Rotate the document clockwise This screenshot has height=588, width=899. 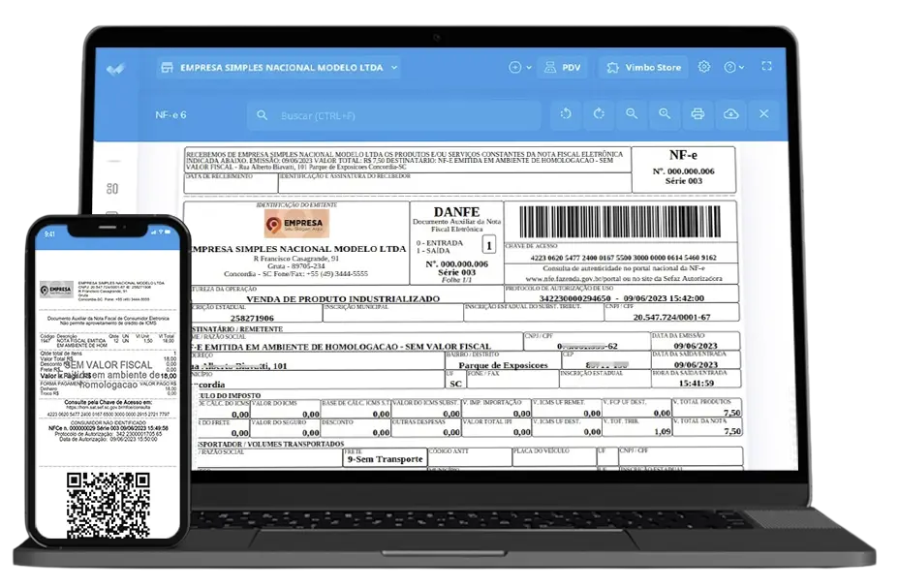tap(599, 114)
